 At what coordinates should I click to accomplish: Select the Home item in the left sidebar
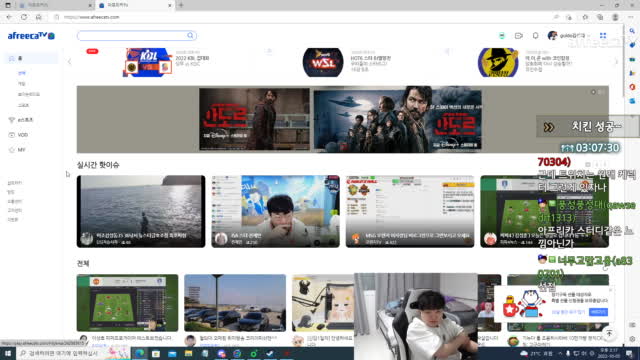point(30,58)
